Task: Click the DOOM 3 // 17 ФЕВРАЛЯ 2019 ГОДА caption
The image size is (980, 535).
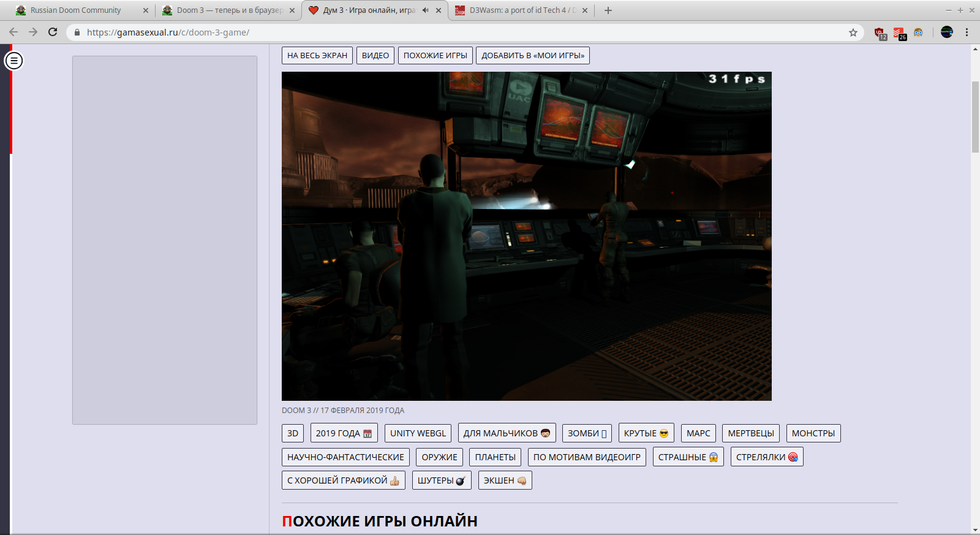Action: tap(343, 411)
